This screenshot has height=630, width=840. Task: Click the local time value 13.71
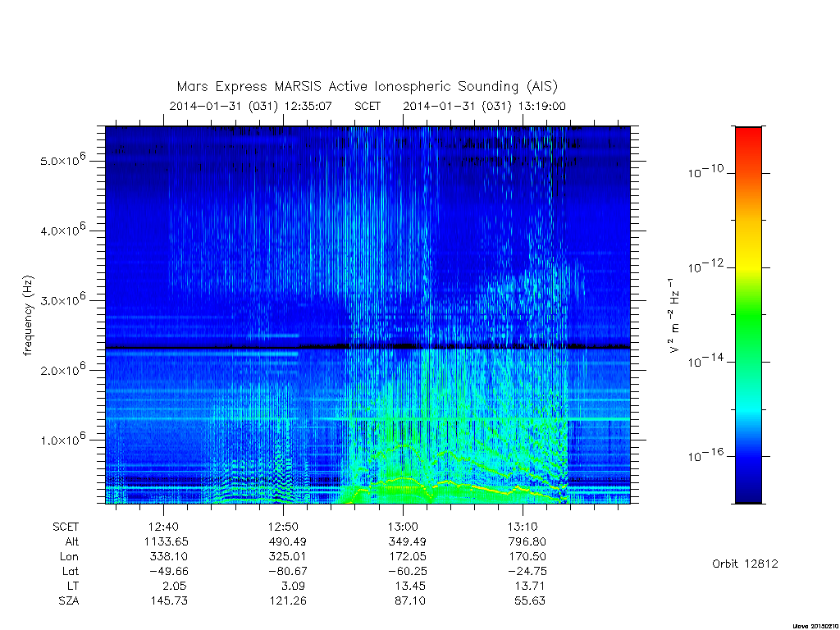click(529, 586)
